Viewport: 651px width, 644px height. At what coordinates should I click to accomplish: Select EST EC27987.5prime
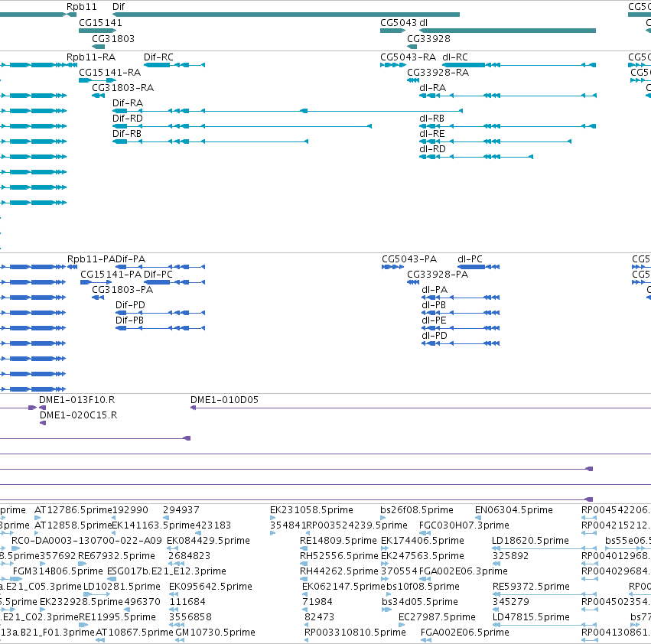click(x=437, y=617)
